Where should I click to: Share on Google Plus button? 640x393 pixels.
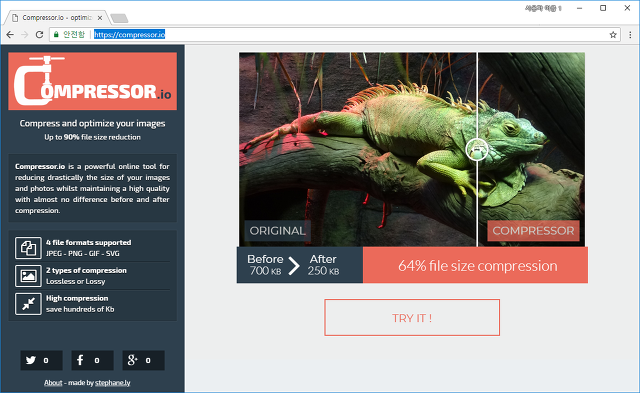144,360
